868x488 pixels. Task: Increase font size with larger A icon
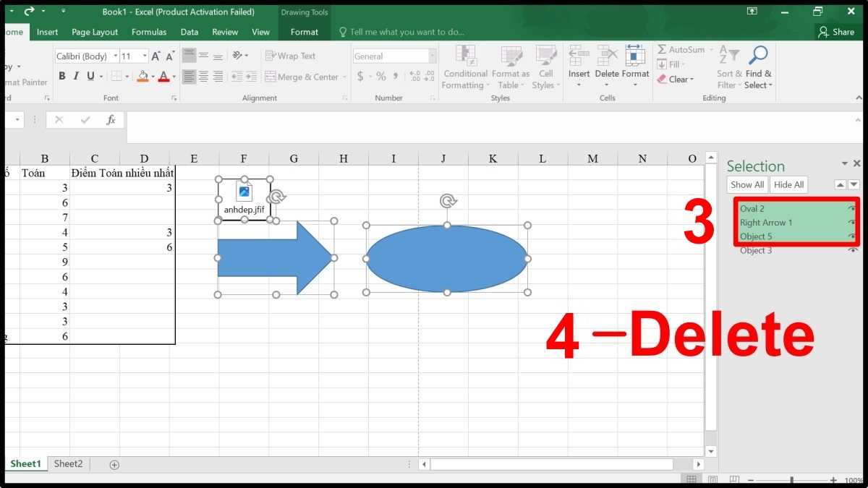tap(156, 56)
